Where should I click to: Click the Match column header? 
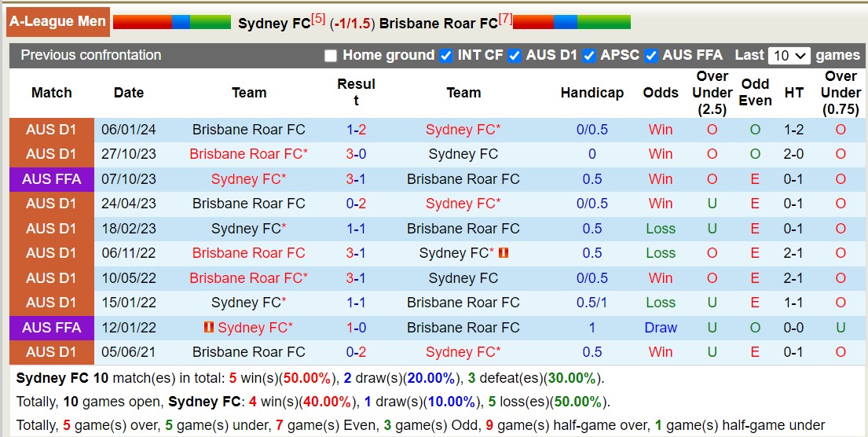pyautogui.click(x=52, y=93)
